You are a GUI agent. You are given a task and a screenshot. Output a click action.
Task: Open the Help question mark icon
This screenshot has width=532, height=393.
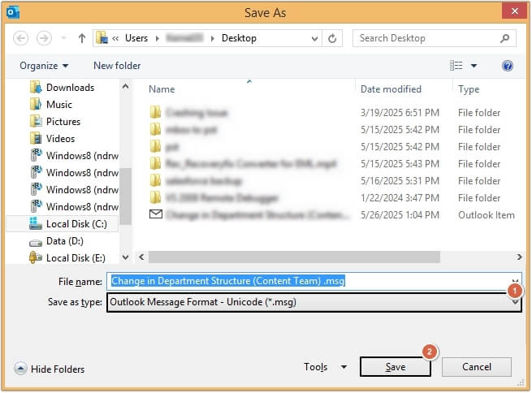point(508,66)
